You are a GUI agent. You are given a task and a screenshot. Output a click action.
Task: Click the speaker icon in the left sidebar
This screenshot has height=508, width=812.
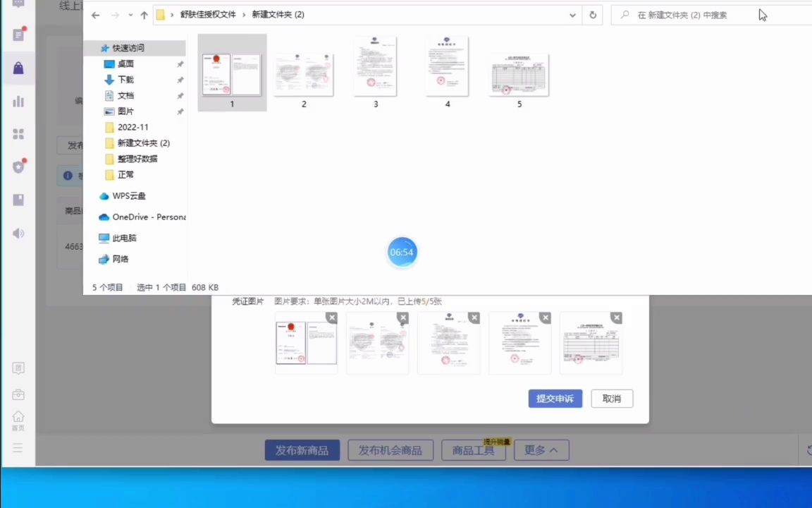pos(18,233)
